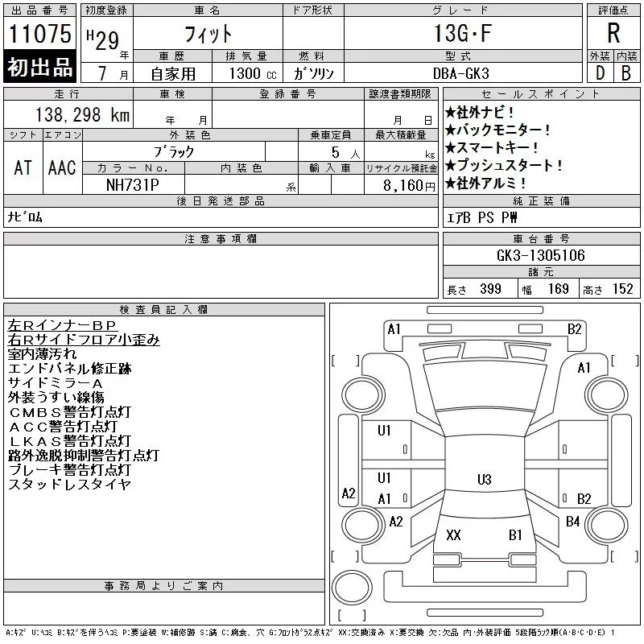Screen dimensions: 644x644
Task: Click the U3 roof mark on car diagram
Action: coord(485,479)
